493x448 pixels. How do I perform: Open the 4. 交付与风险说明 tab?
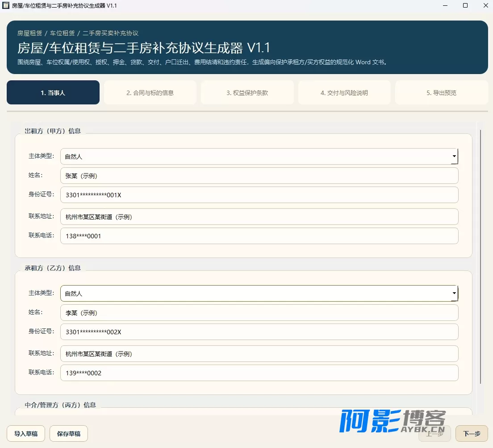click(344, 93)
